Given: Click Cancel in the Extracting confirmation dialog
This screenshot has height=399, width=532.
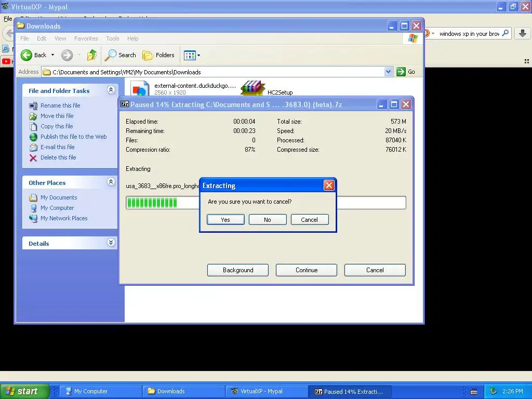Looking at the screenshot, I should (x=310, y=220).
